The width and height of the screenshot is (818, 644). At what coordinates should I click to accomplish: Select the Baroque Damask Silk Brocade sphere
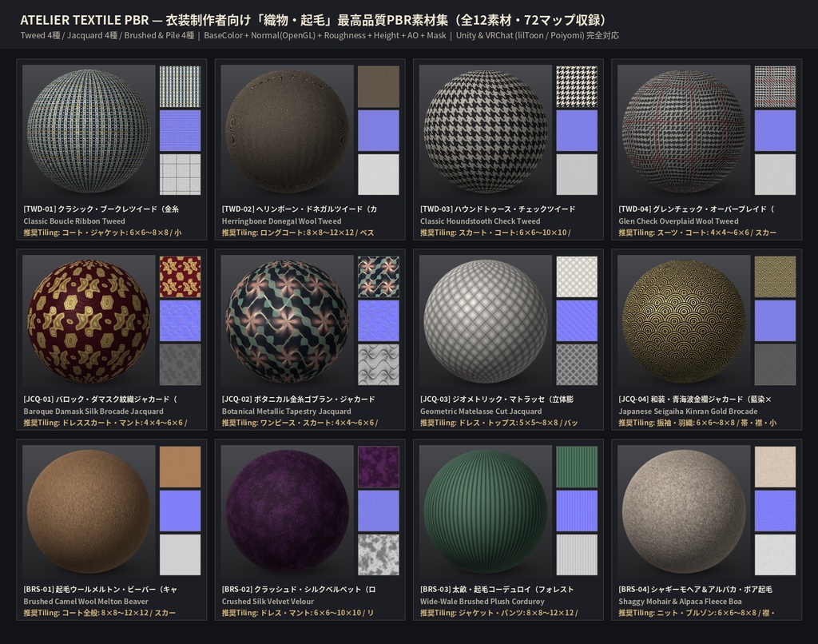click(x=89, y=321)
